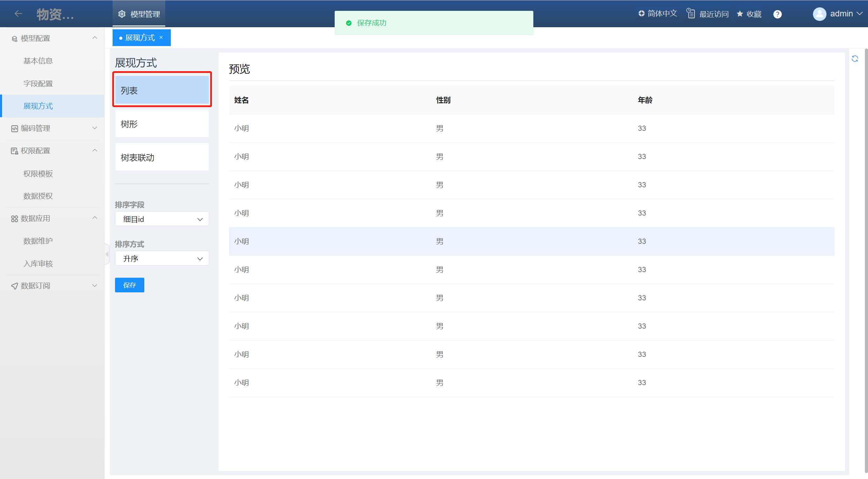This screenshot has height=479, width=868.
Task: Collapse the sidebar using the handle arrow
Action: 107,254
